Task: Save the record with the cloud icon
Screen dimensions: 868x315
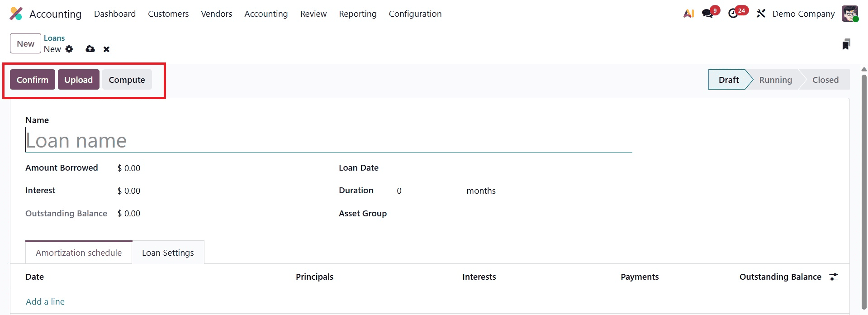Action: (90, 49)
